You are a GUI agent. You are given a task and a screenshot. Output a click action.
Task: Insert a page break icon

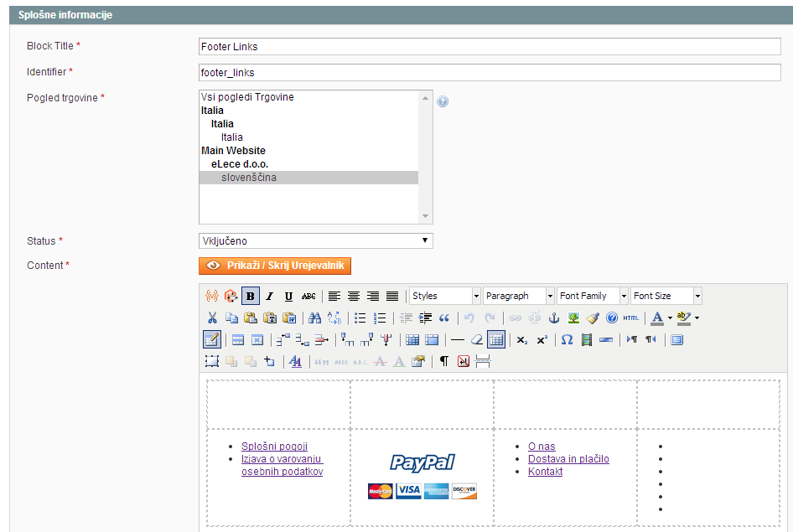click(x=483, y=361)
